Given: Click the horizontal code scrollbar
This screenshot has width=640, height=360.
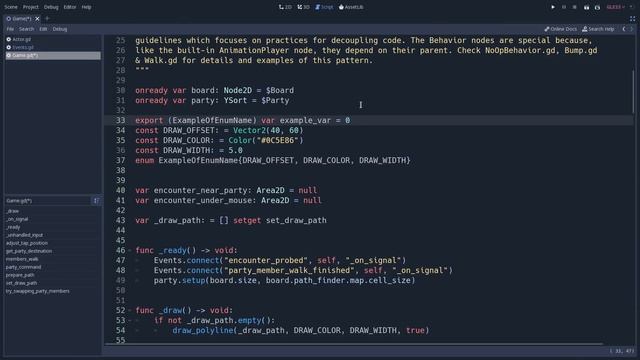Looking at the screenshot, I should coord(354,344).
